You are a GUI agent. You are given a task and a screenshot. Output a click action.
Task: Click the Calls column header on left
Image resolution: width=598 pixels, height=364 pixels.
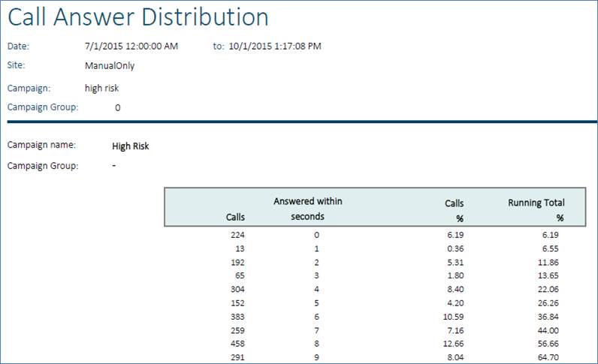coord(235,217)
